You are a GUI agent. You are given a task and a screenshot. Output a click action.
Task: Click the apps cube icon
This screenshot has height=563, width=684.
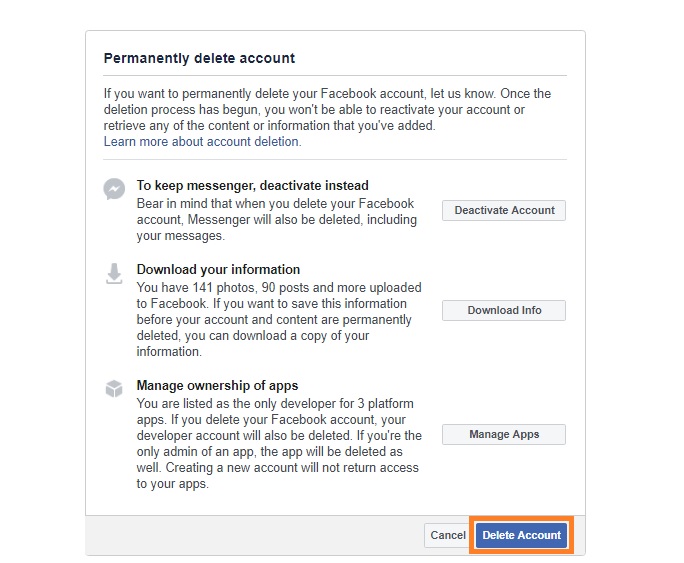click(114, 389)
